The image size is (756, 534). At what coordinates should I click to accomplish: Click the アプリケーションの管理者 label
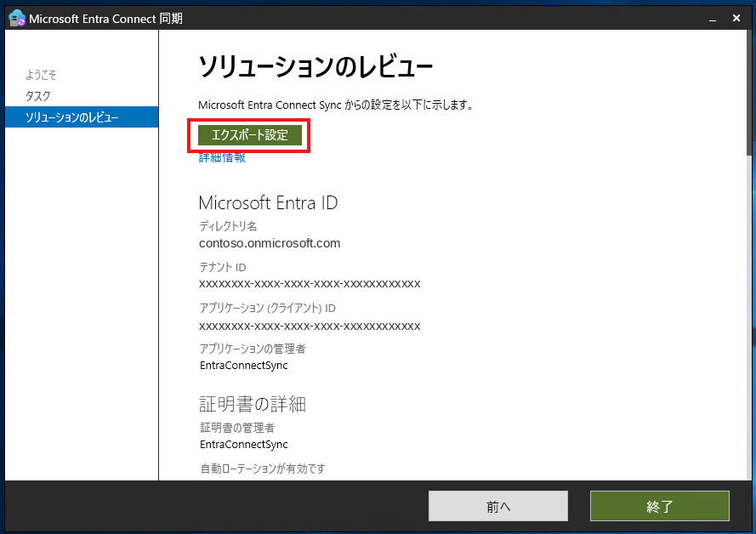point(253,349)
